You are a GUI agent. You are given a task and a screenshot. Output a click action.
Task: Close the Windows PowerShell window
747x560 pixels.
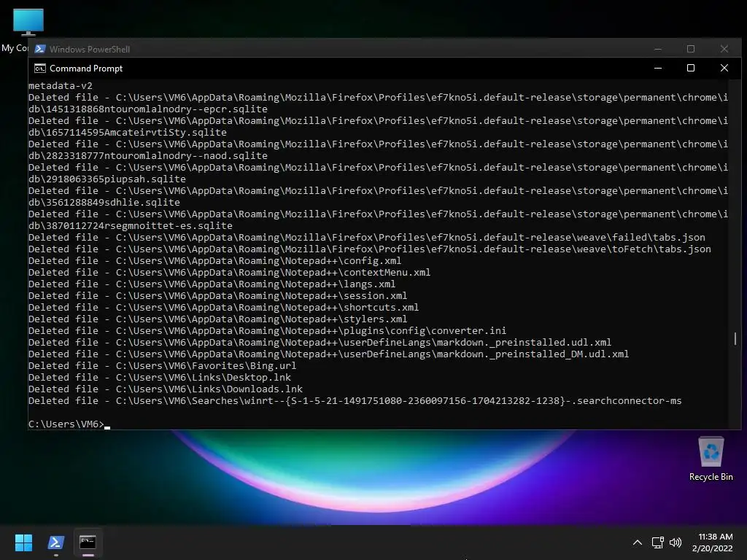click(724, 49)
